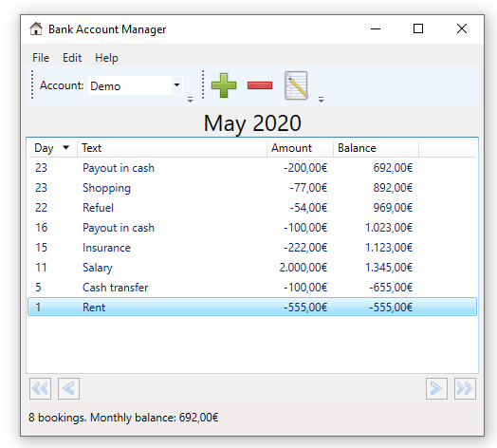Image resolution: width=497 pixels, height=448 pixels.
Task: Open the Help menu
Action: tap(106, 58)
